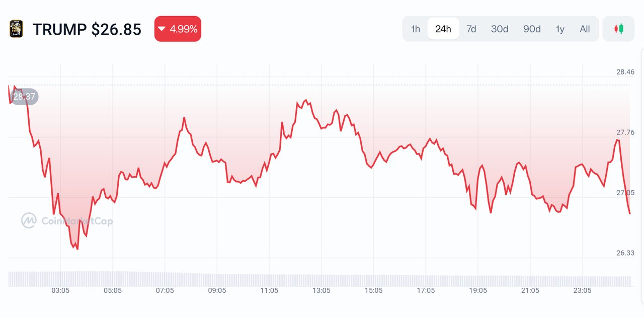Click the red down-arrow in percent badge
Screen dimensions: 644x317
pyautogui.click(x=162, y=29)
